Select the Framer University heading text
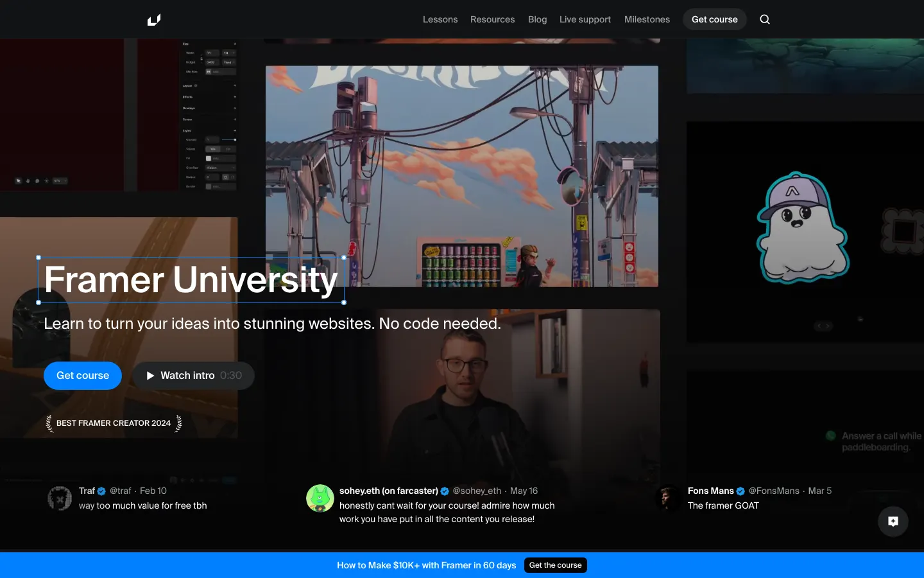 (x=191, y=280)
